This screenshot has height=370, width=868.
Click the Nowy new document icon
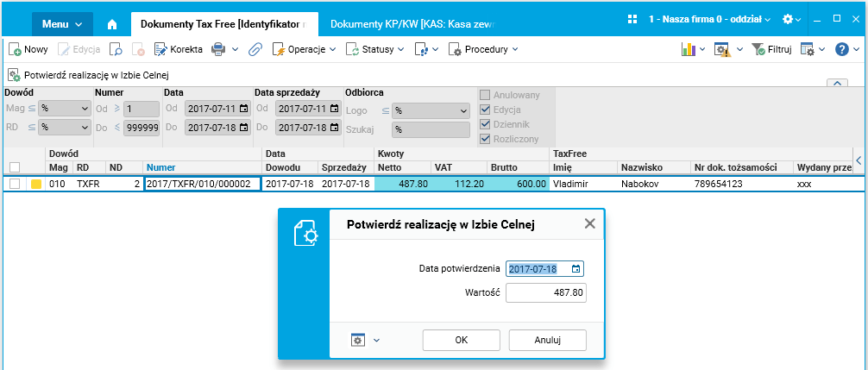[15, 49]
